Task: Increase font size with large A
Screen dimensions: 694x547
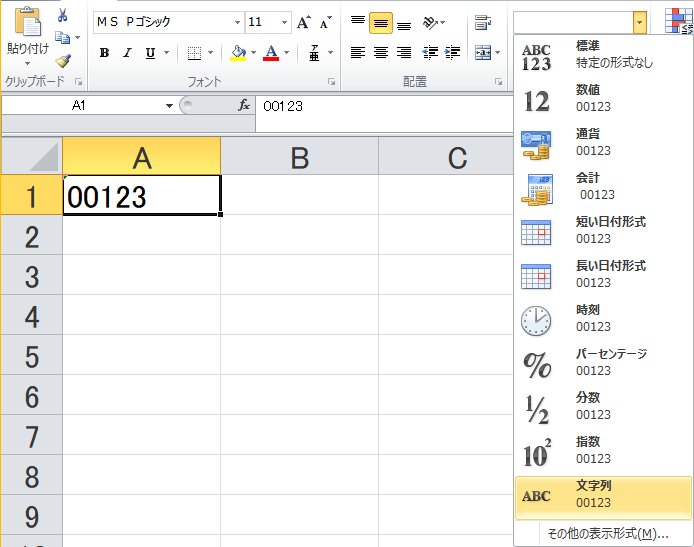Action: coord(304,22)
